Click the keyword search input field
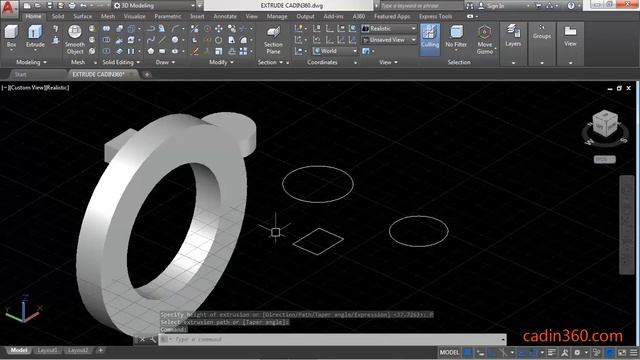 point(421,6)
